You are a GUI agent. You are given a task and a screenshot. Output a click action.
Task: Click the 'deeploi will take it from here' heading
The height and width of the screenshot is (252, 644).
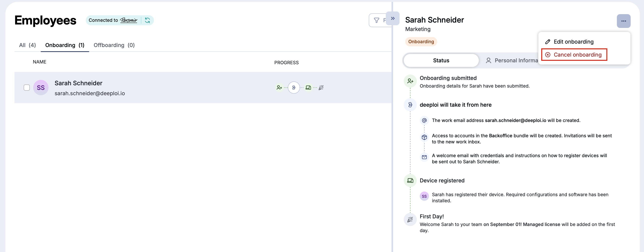click(x=455, y=105)
